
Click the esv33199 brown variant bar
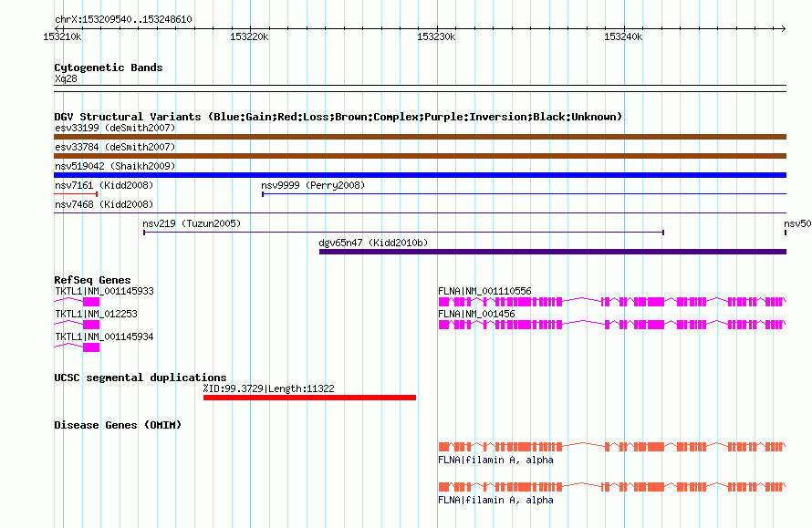click(x=420, y=137)
